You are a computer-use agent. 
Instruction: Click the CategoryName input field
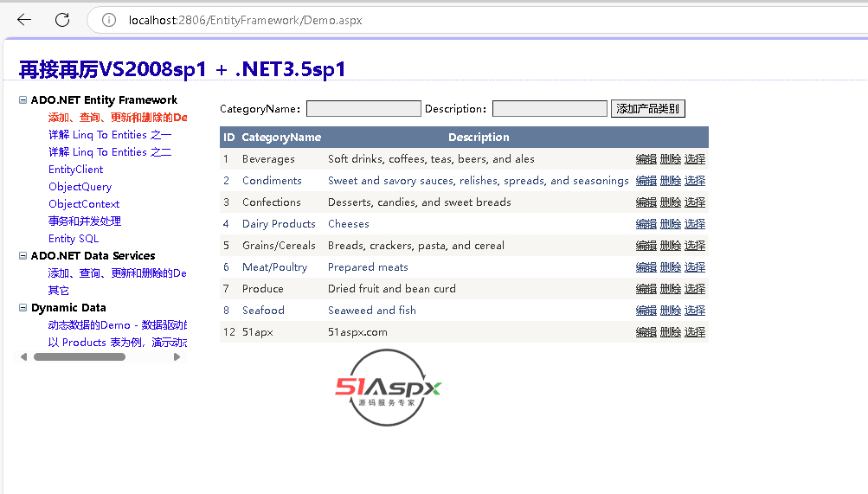click(363, 108)
